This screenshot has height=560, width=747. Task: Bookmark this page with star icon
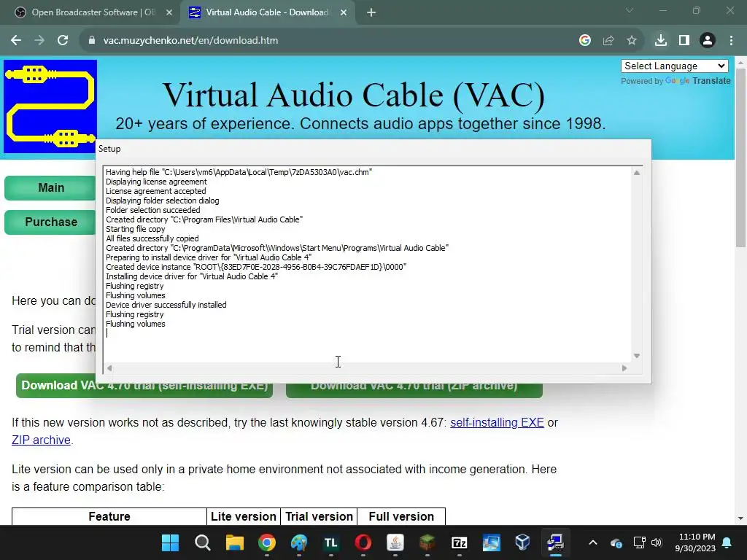(x=632, y=41)
